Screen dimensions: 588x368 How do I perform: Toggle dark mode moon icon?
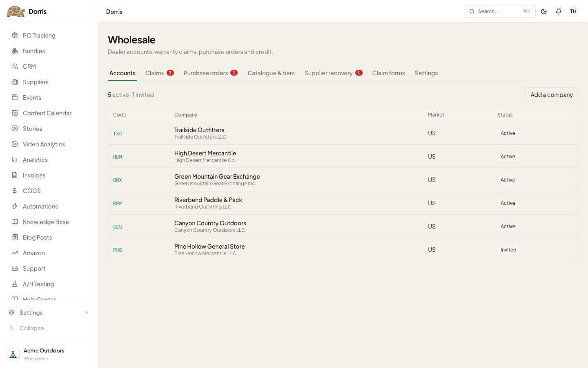544,11
